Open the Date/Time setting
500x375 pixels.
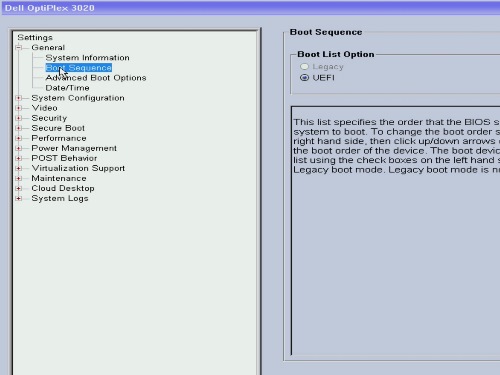(67, 88)
